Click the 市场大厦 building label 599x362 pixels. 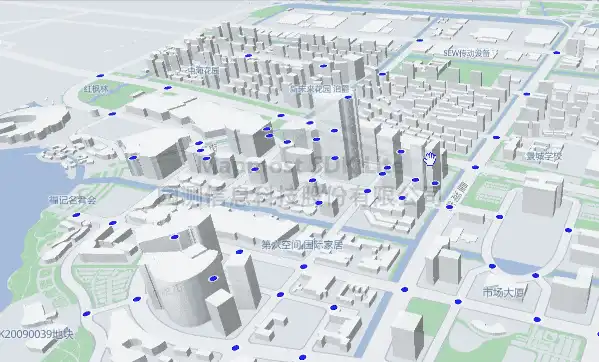[503, 293]
